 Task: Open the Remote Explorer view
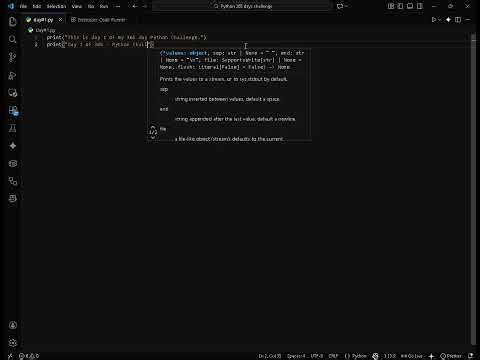[x=13, y=93]
